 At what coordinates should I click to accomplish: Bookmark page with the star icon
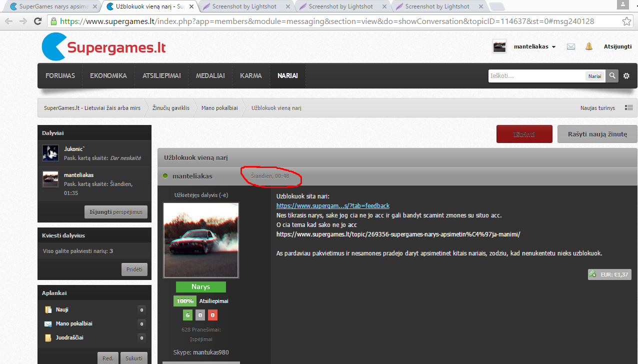[626, 21]
